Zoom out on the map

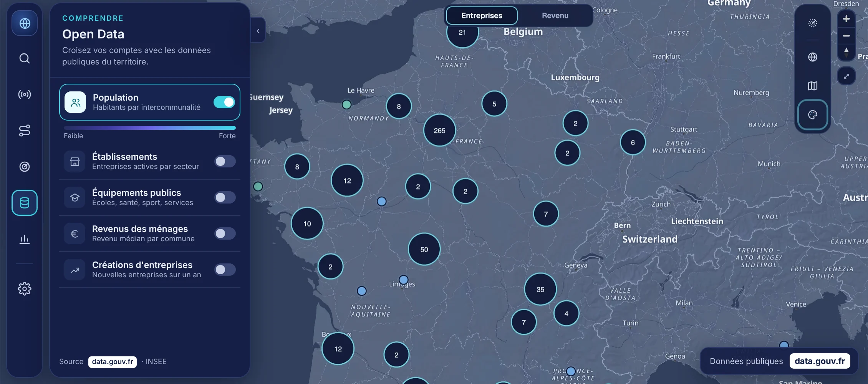pos(846,36)
